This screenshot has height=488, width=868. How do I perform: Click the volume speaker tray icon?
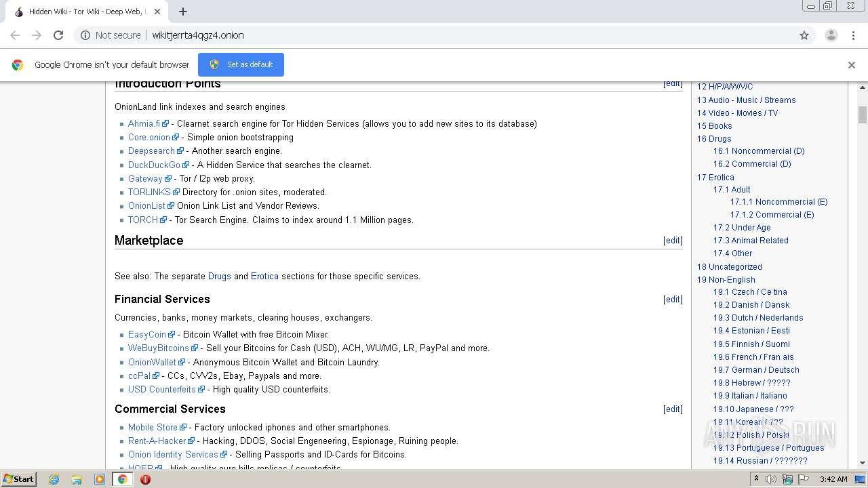(771, 479)
